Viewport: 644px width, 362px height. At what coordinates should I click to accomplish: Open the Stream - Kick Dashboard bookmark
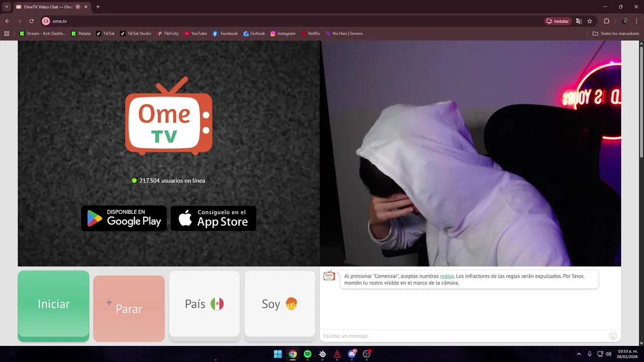(x=42, y=34)
